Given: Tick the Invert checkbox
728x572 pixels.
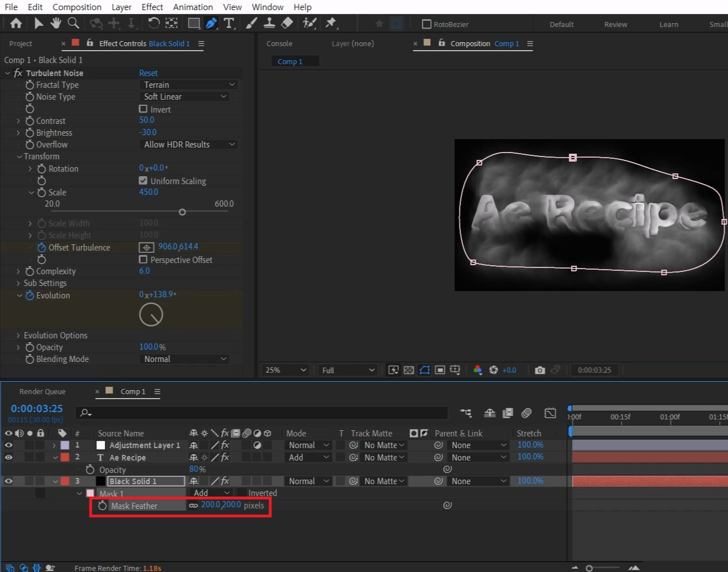Looking at the screenshot, I should (143, 109).
